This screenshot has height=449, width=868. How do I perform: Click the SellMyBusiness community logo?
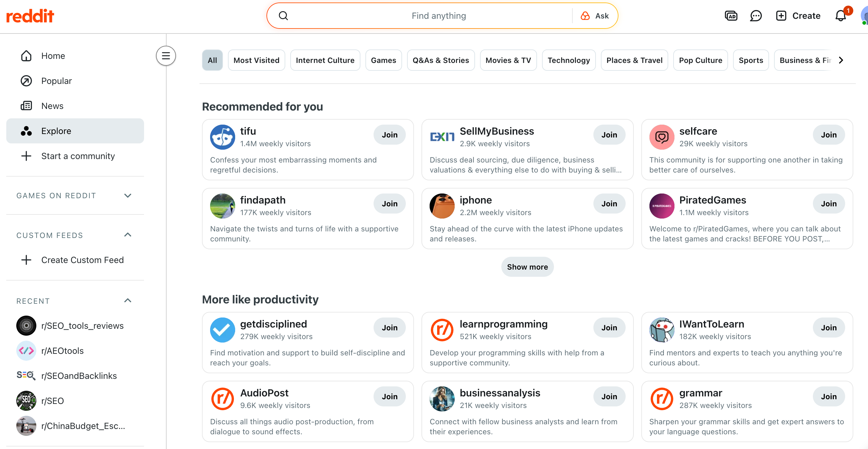442,137
